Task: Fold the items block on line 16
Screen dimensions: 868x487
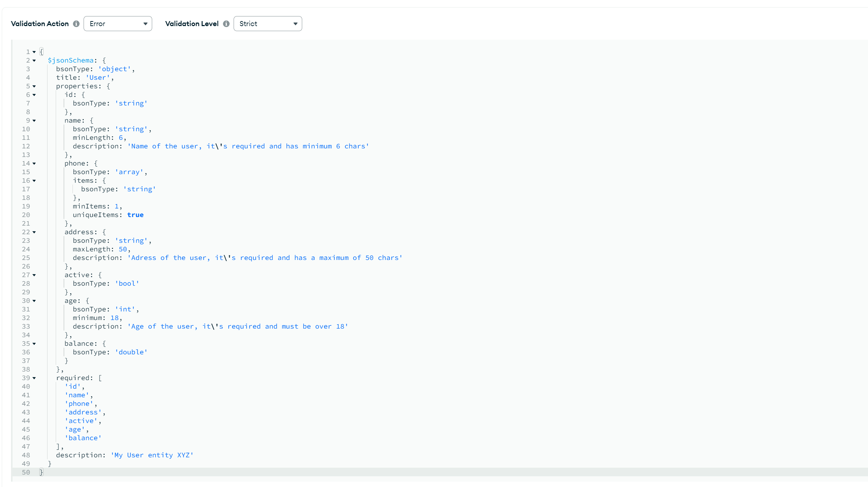Action: 34,181
